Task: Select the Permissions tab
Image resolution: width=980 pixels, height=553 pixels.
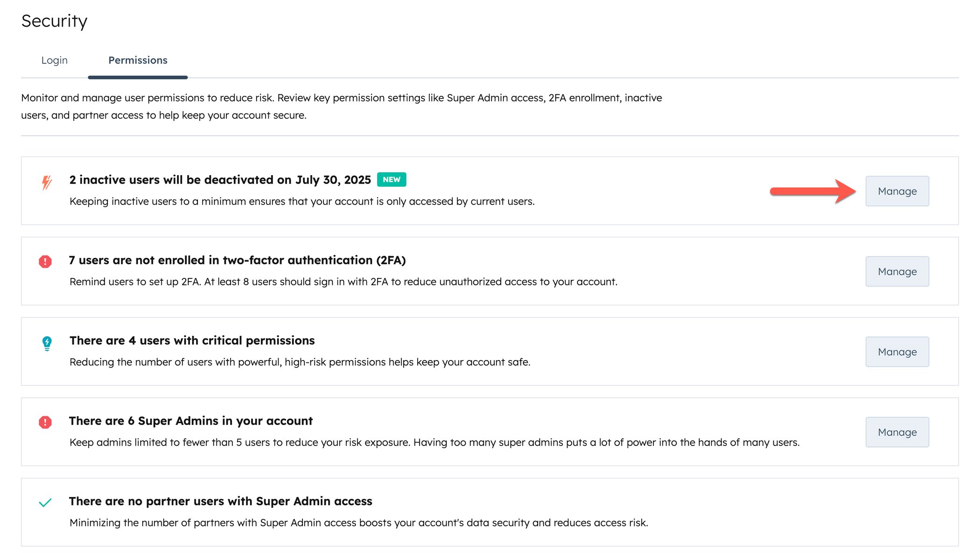Action: point(137,60)
